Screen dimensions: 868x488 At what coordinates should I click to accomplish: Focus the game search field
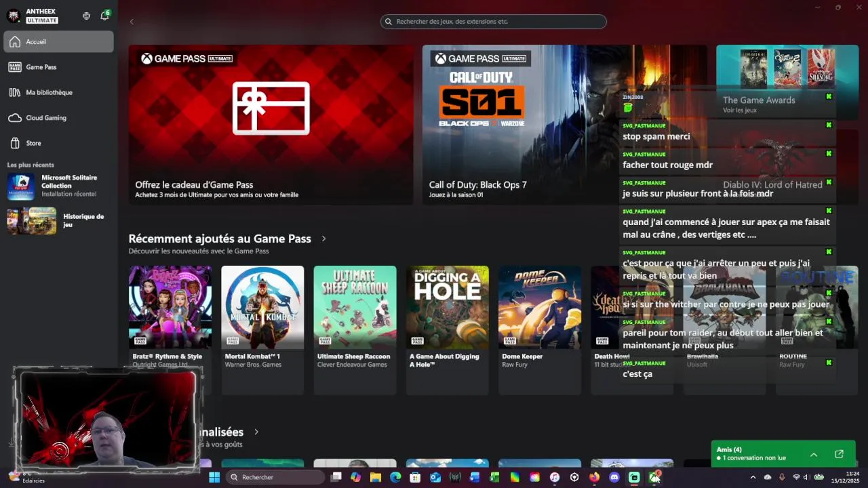click(493, 22)
